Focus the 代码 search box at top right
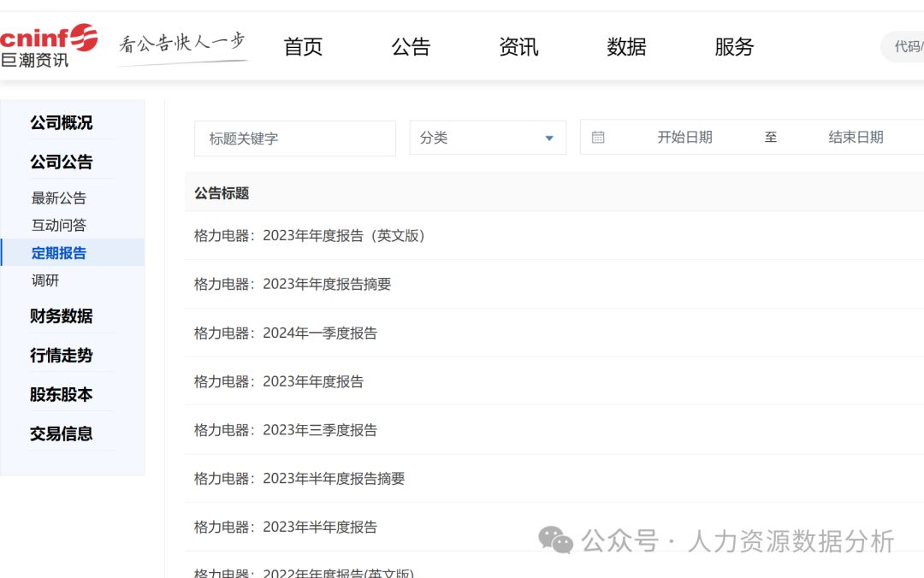This screenshot has height=578, width=924. coord(903,46)
